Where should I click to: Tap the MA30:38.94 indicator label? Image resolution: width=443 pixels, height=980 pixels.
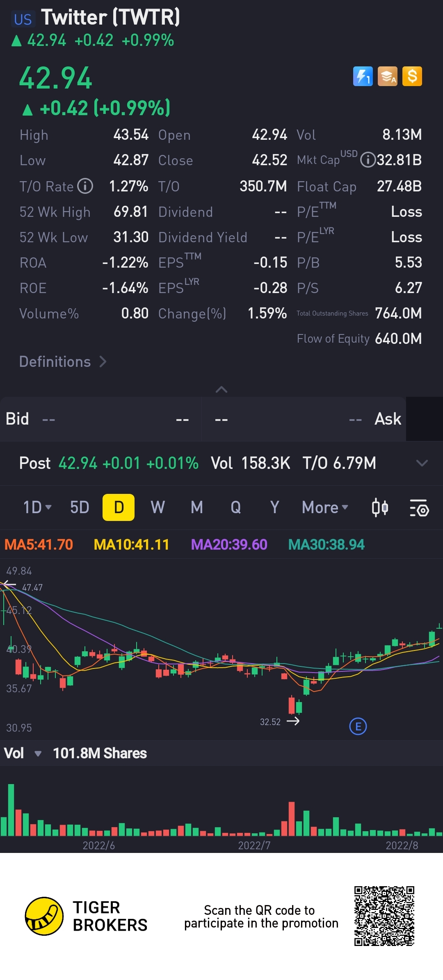pos(326,544)
